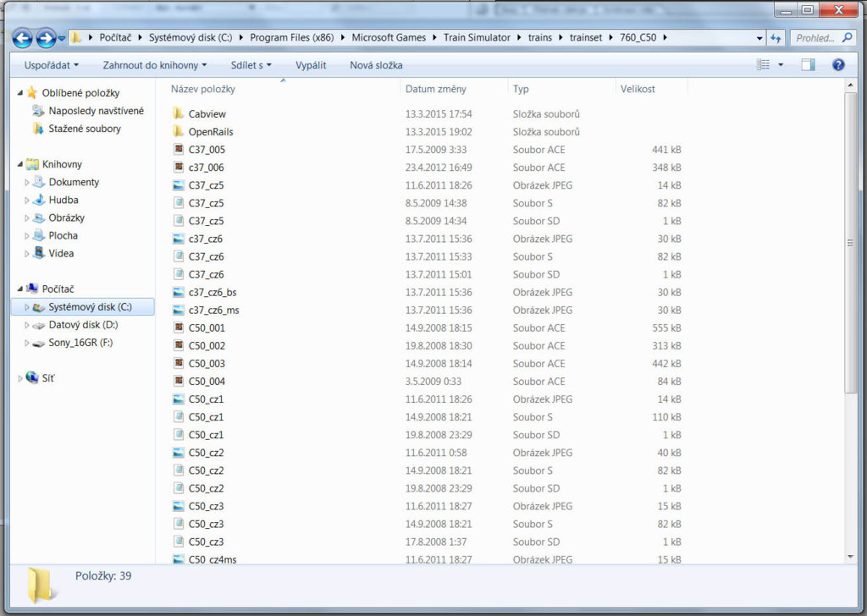Select Stažené soubory in favorites
The height and width of the screenshot is (616, 867).
click(x=85, y=129)
